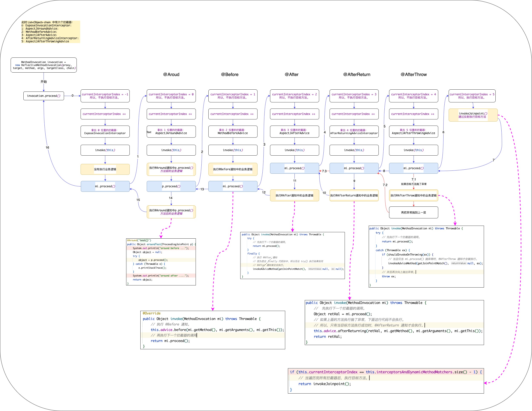Select the @Override before-advice code snippet
The height and width of the screenshot is (411, 532).
pos(212,330)
